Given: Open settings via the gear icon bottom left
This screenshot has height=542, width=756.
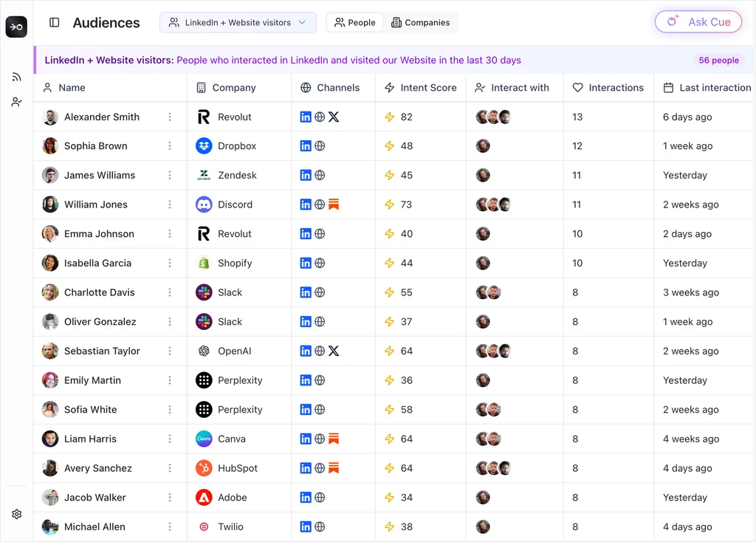Looking at the screenshot, I should click(16, 514).
